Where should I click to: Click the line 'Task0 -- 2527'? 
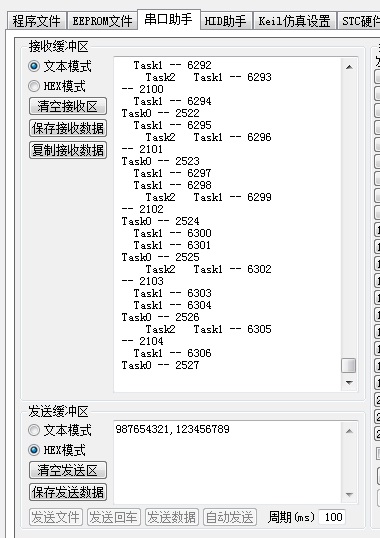[160, 365]
